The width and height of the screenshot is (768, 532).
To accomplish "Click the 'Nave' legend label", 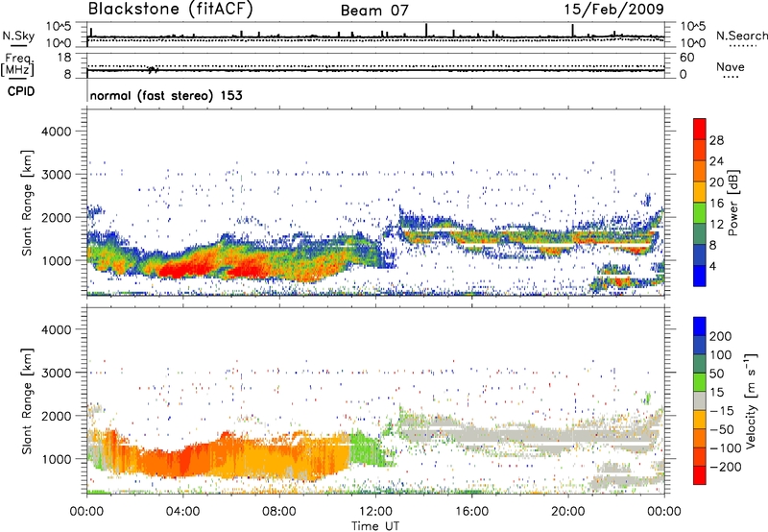I will coord(731,66).
